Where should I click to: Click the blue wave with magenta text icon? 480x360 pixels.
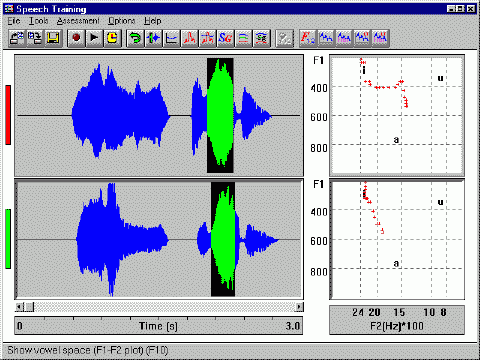click(344, 38)
